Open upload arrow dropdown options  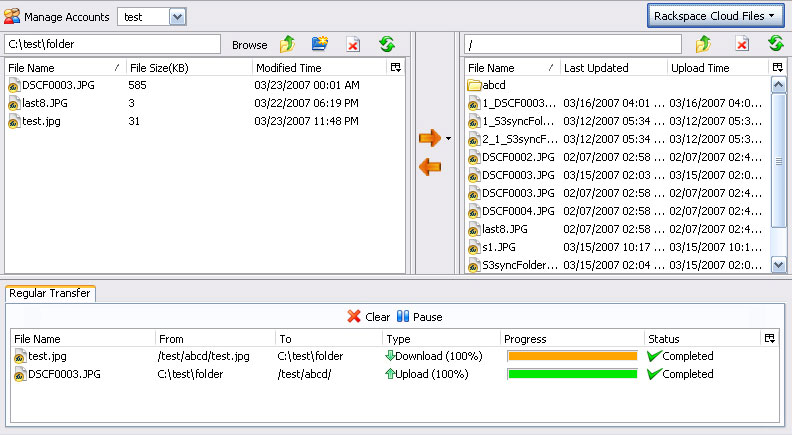click(x=449, y=138)
